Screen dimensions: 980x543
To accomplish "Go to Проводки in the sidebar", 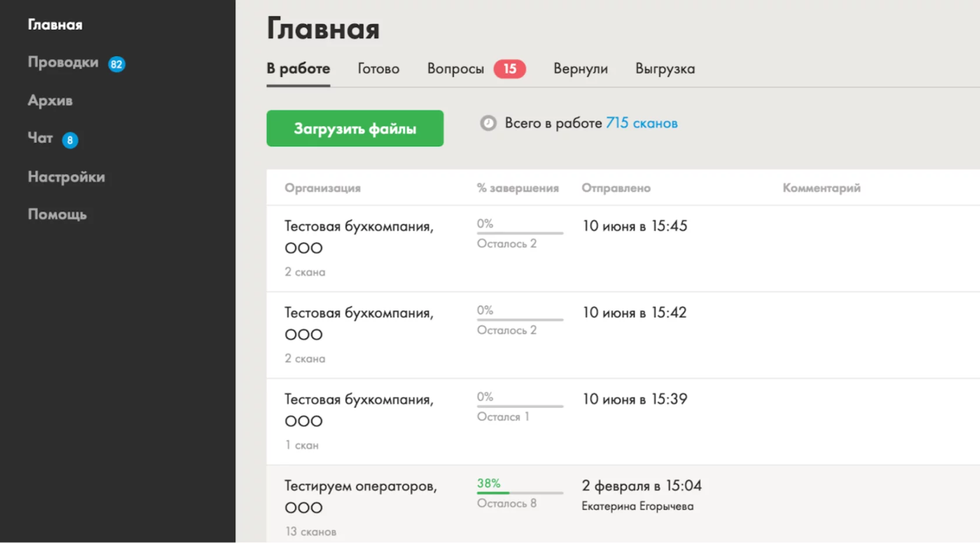I will pos(63,62).
